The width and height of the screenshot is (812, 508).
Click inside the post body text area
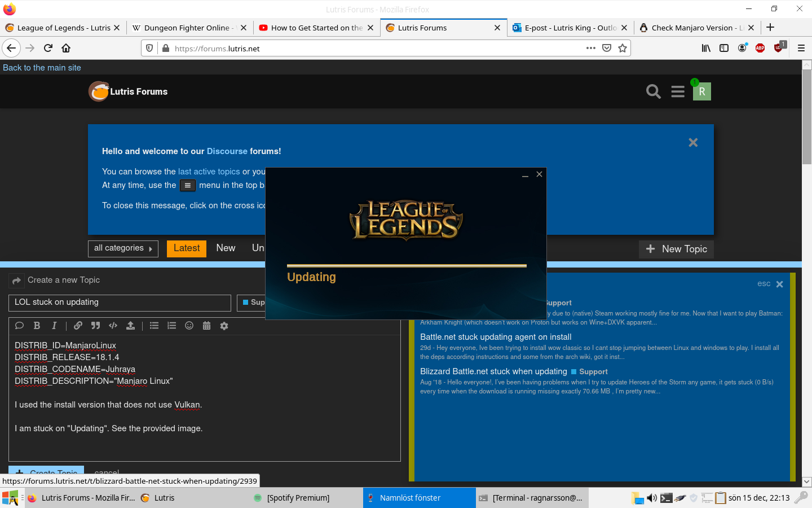coord(204,398)
